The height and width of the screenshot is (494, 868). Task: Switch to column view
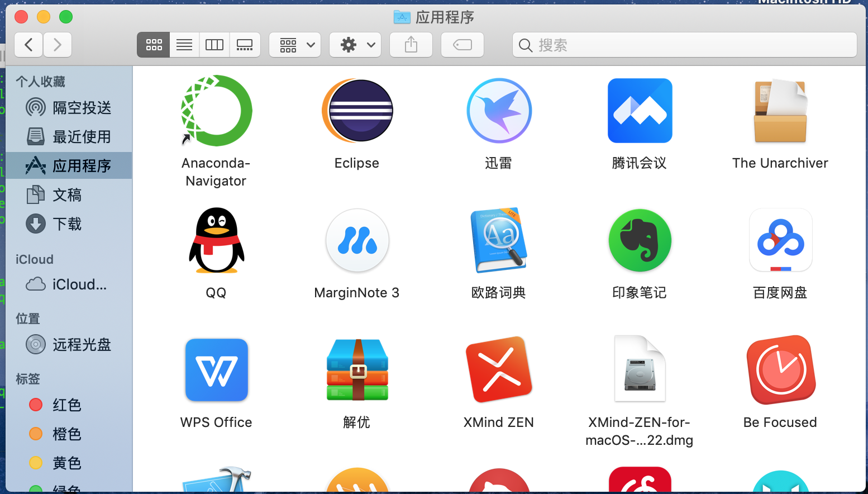coord(214,45)
